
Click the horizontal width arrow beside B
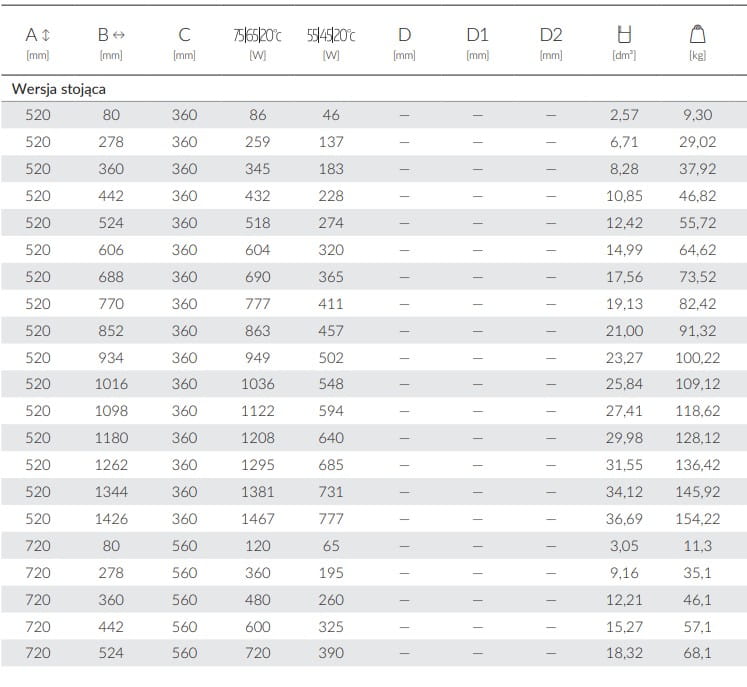point(120,35)
